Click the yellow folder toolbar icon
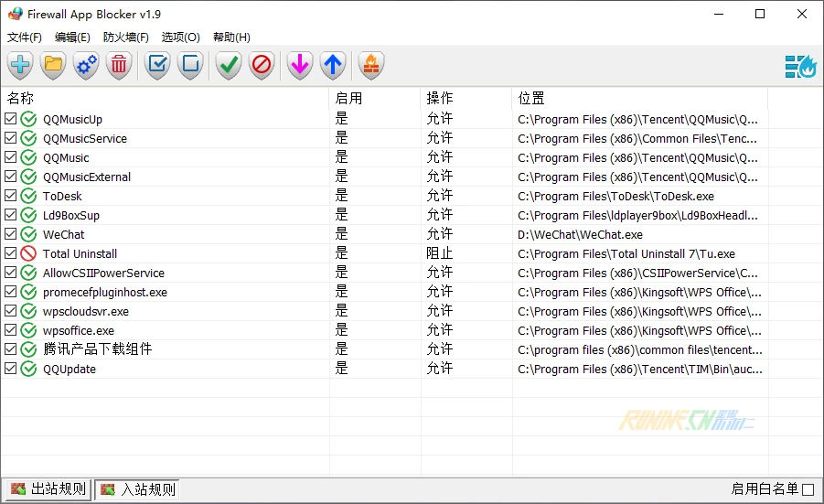Viewport: 824px width, 504px height. coord(53,65)
